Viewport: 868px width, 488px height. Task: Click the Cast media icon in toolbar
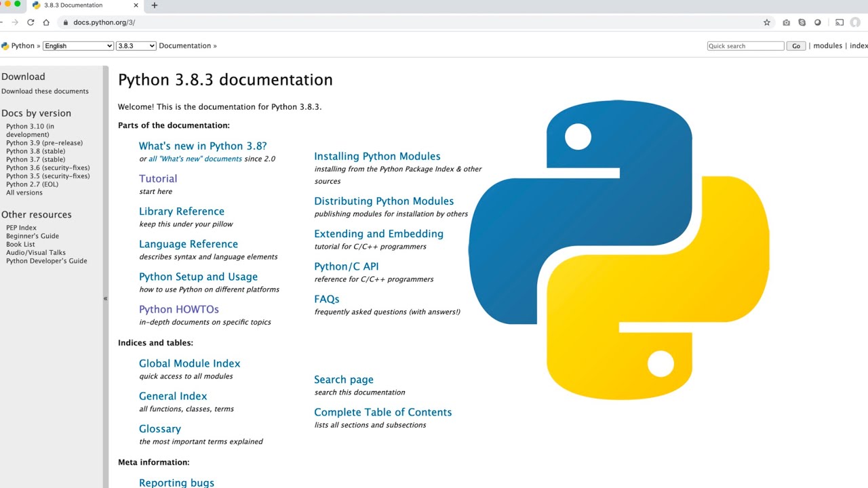coord(840,22)
